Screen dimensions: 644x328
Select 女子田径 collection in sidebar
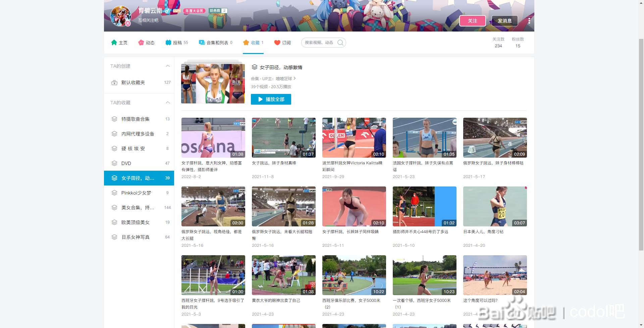[139, 178]
